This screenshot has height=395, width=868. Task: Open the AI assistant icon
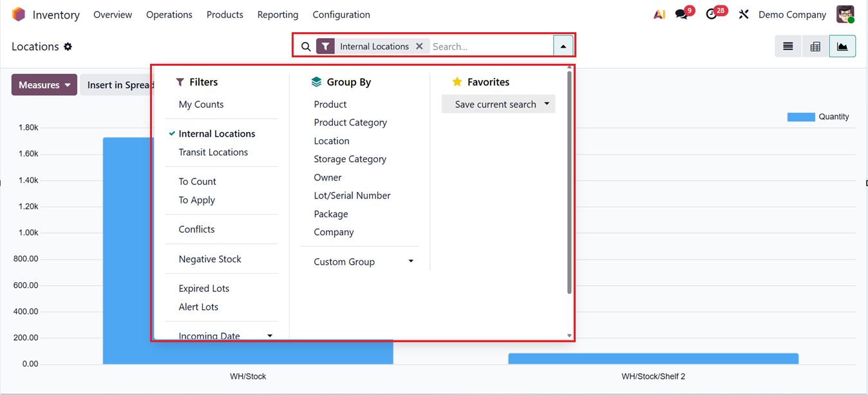(x=659, y=14)
